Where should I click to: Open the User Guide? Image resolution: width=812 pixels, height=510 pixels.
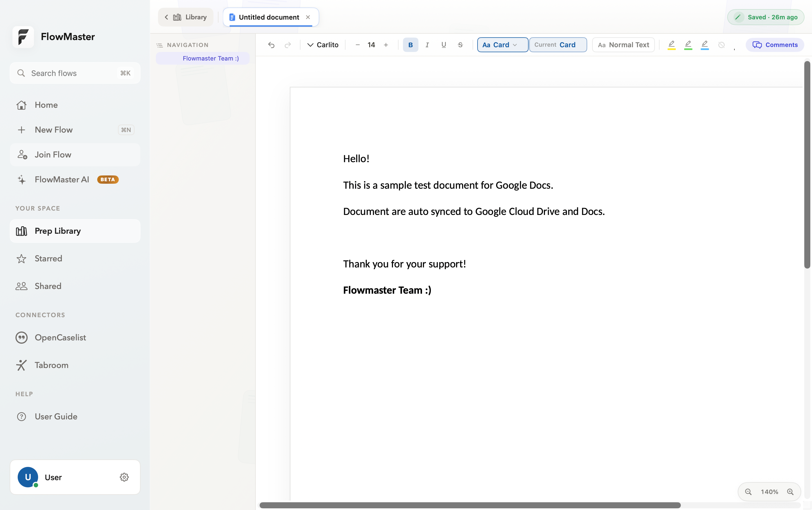pos(75,417)
